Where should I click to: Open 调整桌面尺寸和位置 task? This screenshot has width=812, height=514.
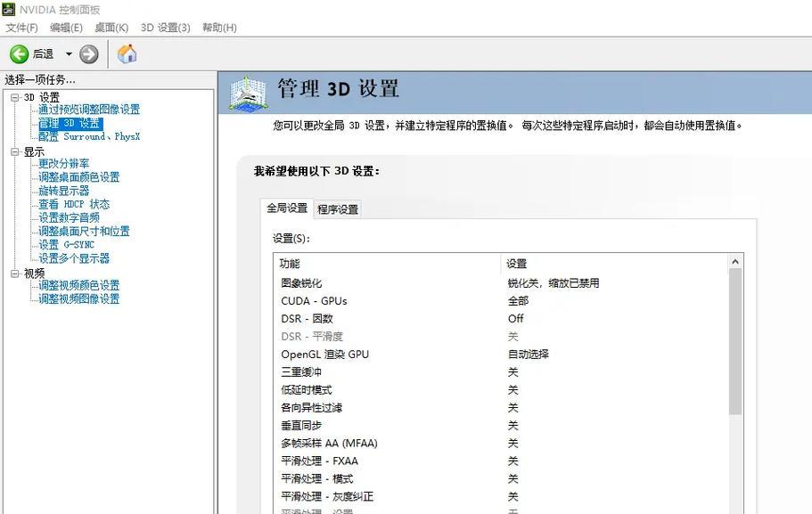(x=84, y=231)
